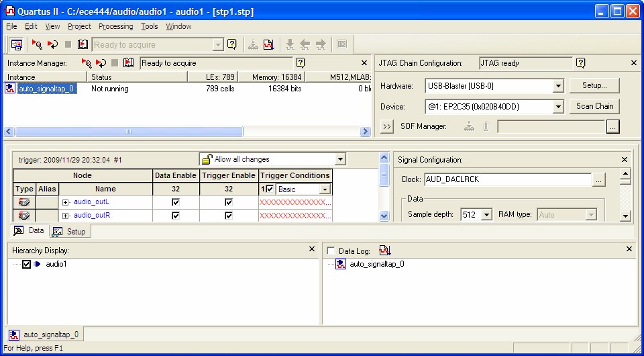Open help icon next to JTAG ready
This screenshot has height=356, width=644.
pyautogui.click(x=580, y=62)
